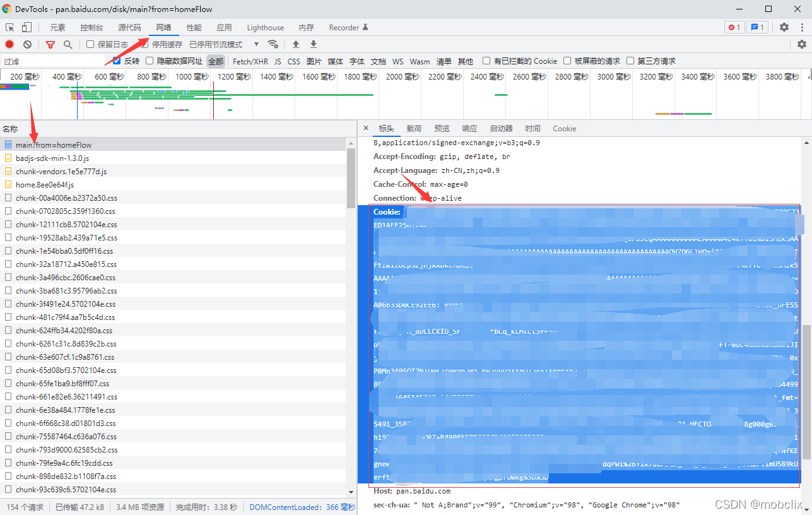Click the Host: pan.baidu.com header line

pos(412,490)
